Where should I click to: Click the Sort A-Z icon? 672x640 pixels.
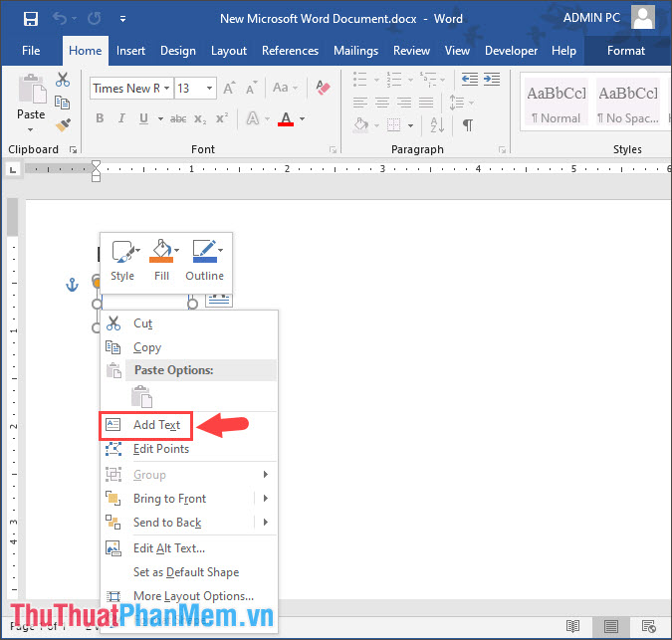[x=437, y=125]
